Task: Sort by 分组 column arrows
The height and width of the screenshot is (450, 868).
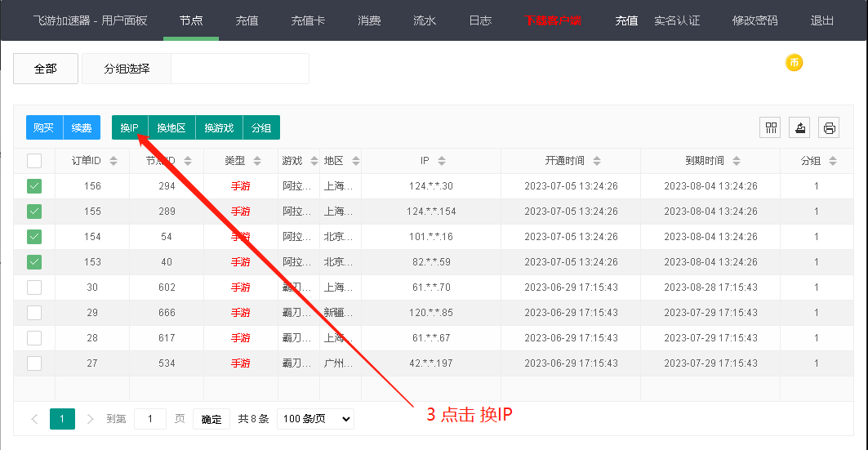Action: click(833, 161)
